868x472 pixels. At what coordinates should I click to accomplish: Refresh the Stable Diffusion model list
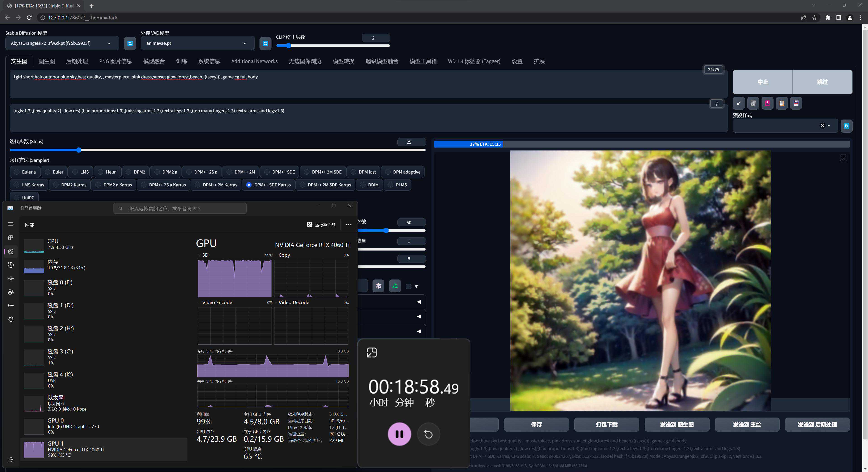(130, 43)
